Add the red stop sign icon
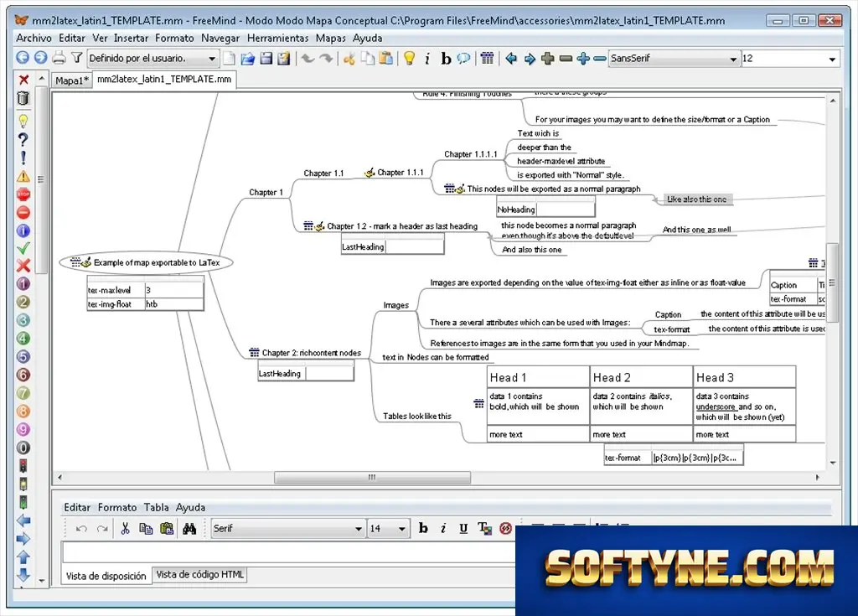 click(x=23, y=194)
